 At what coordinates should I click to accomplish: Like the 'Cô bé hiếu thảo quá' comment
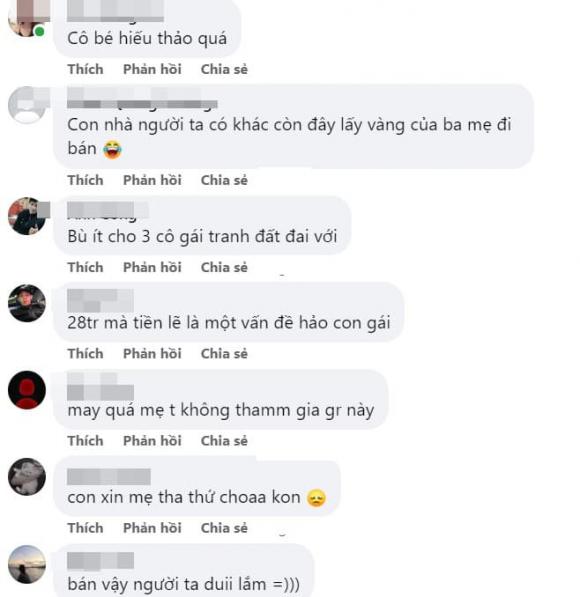[85, 69]
